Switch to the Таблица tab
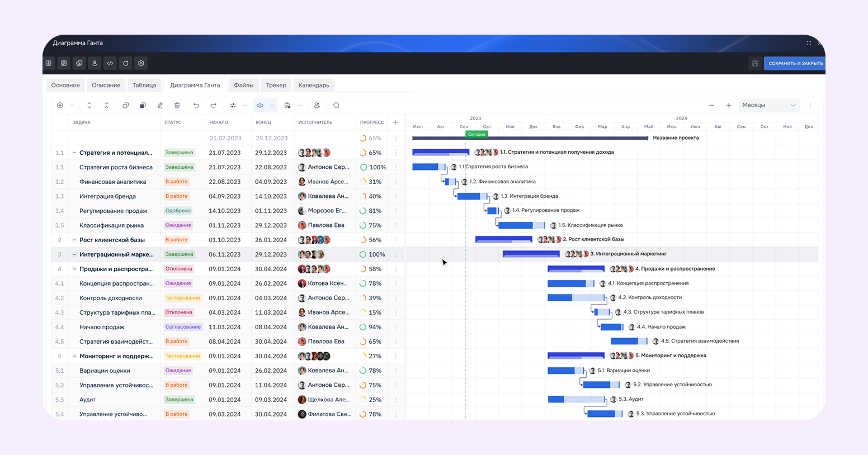Viewport: 868px width, 455px height. 144,85
